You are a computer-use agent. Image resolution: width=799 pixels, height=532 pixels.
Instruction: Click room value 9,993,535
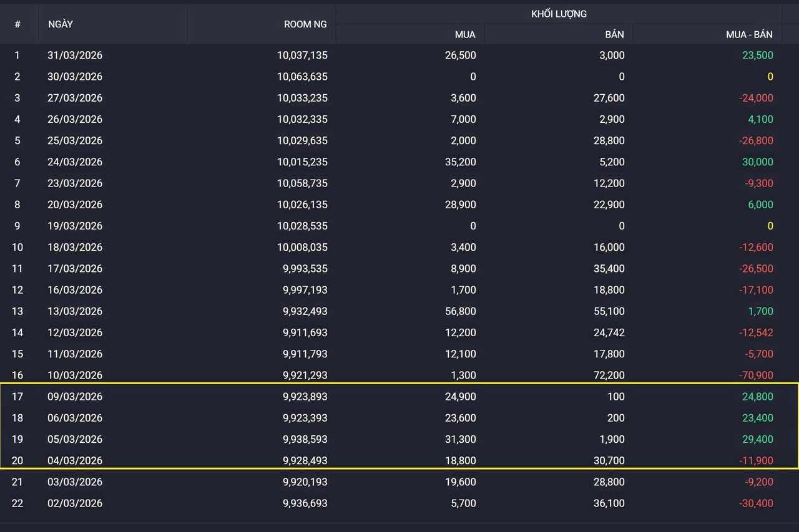pos(305,268)
